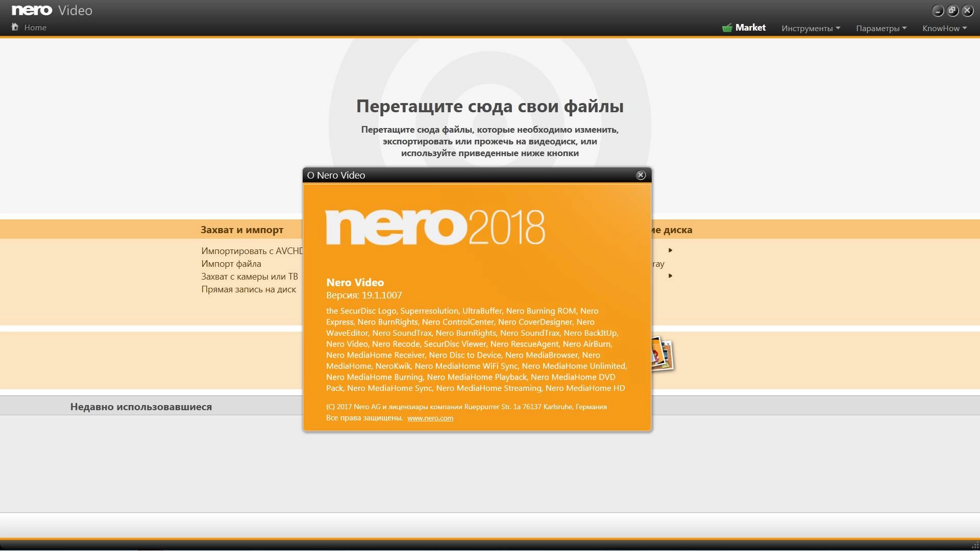Minimize the Nero Video window
The width and height of the screenshot is (980, 551).
point(938,11)
